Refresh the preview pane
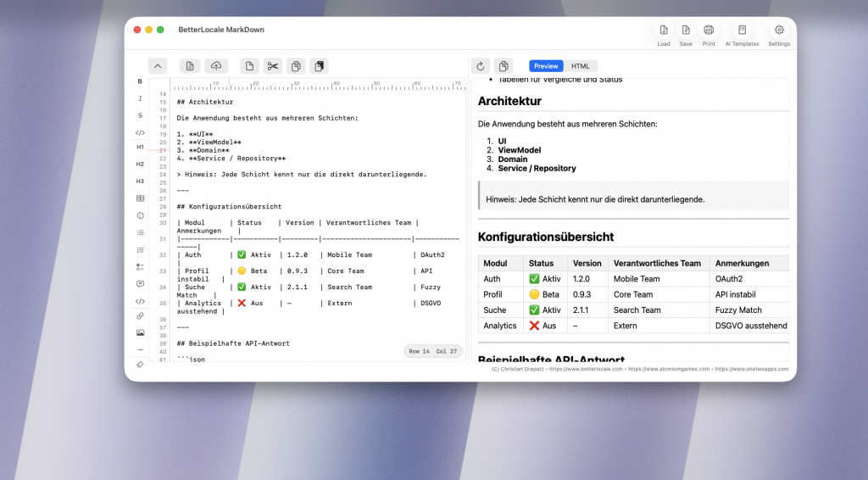The image size is (868, 480). point(481,66)
